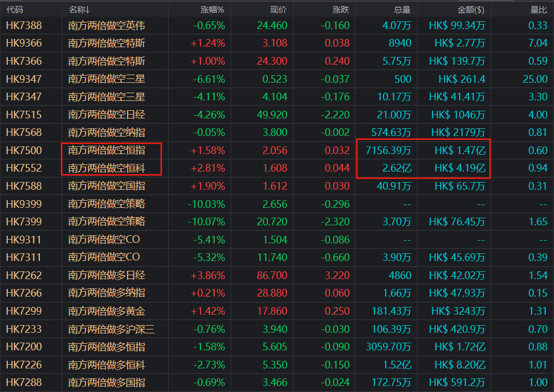The height and width of the screenshot is (392, 554).
Task: Select stock code HK7226
Action: click(24, 365)
